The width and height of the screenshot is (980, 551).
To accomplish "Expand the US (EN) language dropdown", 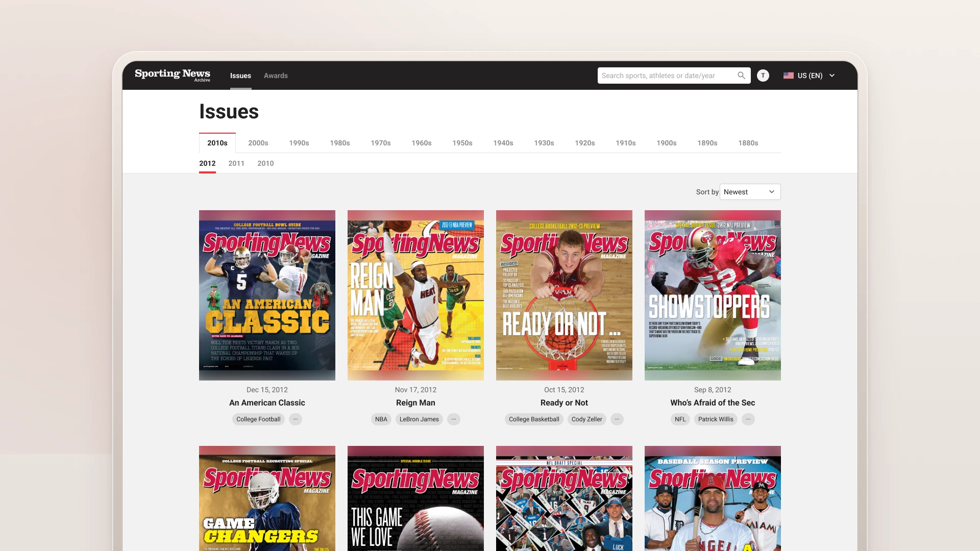I will pyautogui.click(x=810, y=76).
